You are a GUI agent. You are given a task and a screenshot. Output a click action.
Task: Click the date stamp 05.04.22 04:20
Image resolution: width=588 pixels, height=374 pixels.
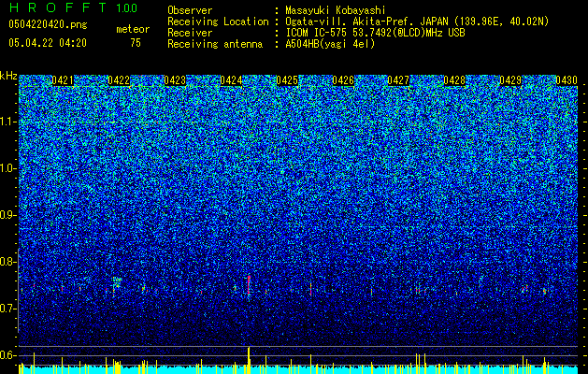[48, 43]
